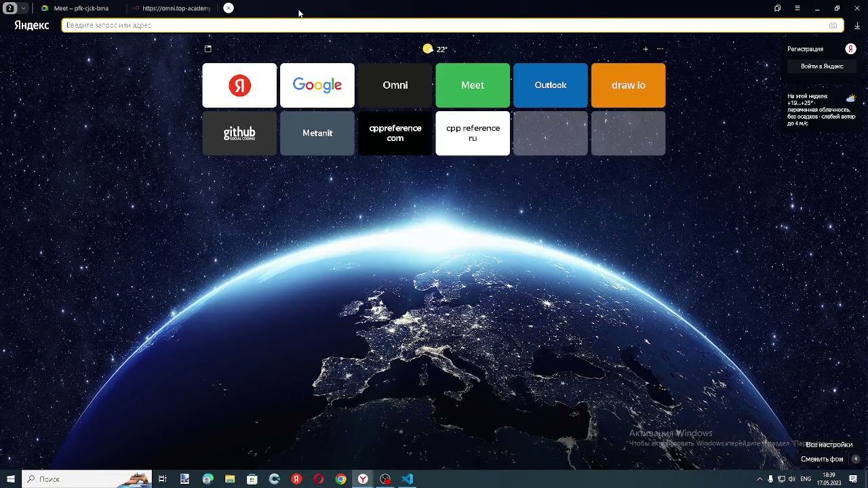
Task: Open the network tray icon
Action: [x=781, y=479]
